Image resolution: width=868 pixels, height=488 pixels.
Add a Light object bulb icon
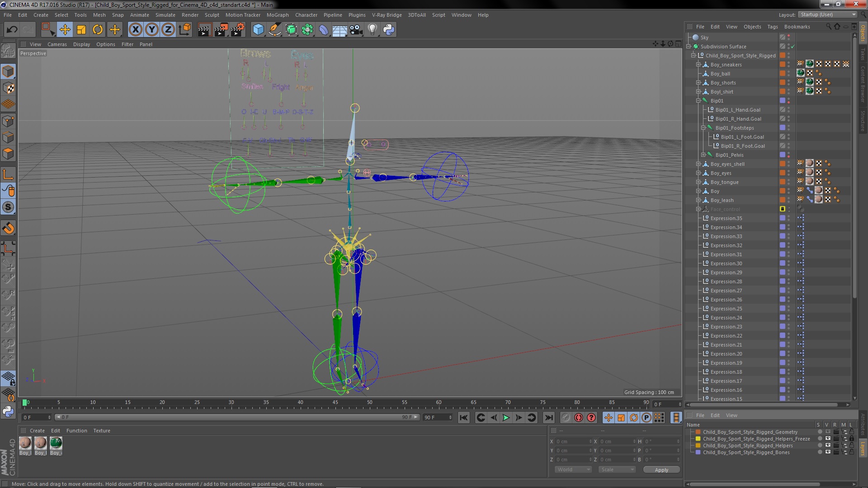(373, 30)
